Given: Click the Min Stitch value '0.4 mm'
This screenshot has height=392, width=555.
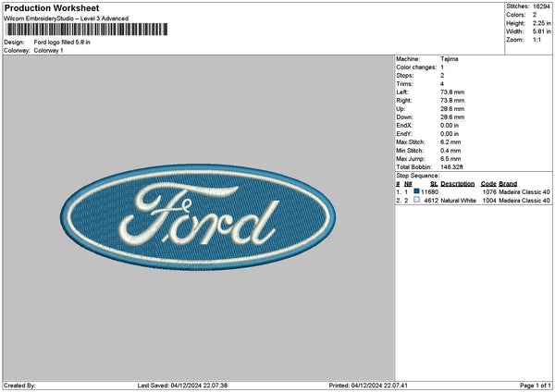Looking at the screenshot, I should pyautogui.click(x=450, y=151).
